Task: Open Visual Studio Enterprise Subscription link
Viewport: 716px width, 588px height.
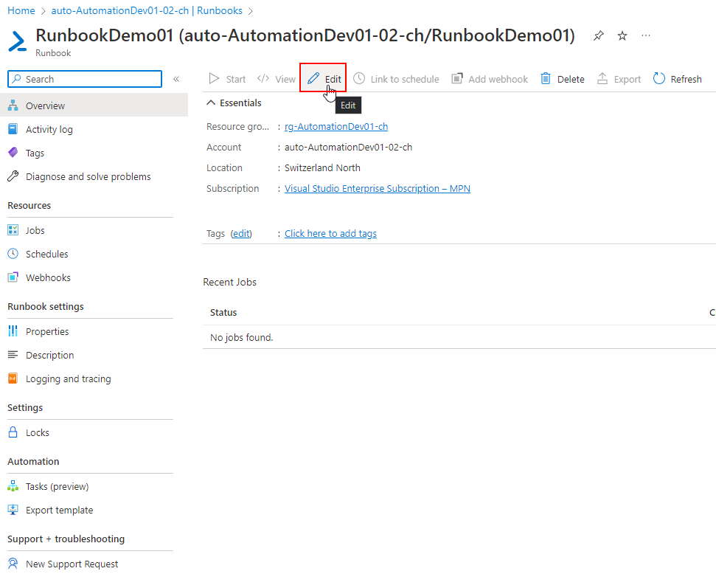Action: click(378, 188)
